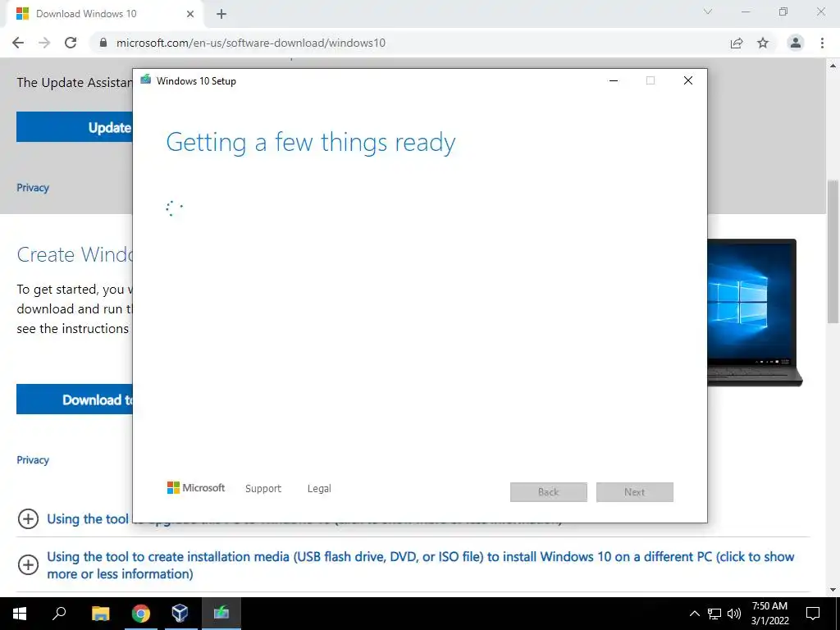Click the laptop image on the webpage

click(755, 313)
